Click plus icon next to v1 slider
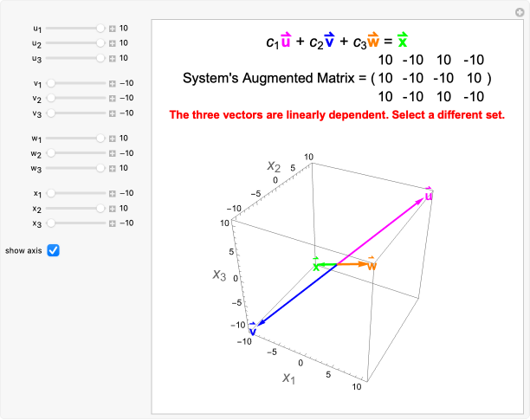The image size is (530, 420). coord(113,84)
